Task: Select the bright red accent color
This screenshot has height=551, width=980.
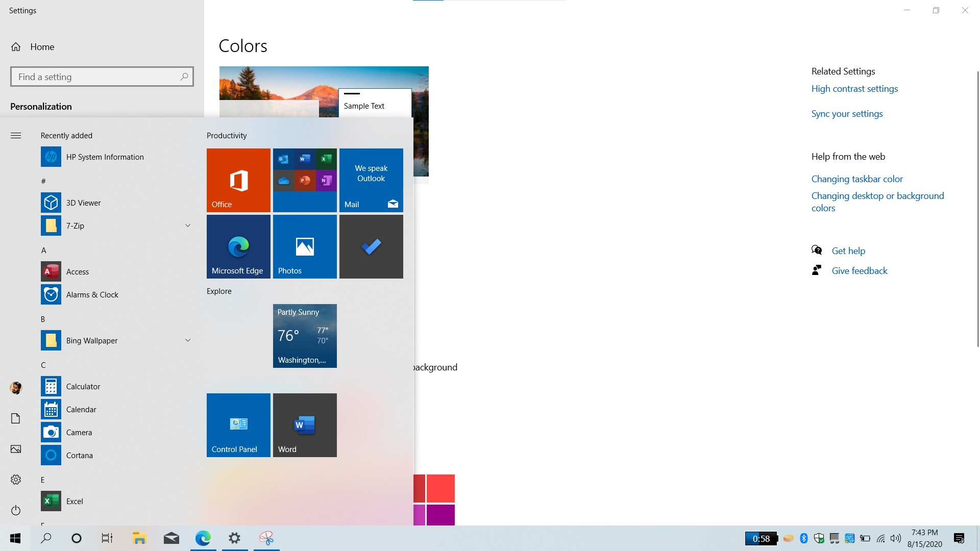Action: (440, 488)
